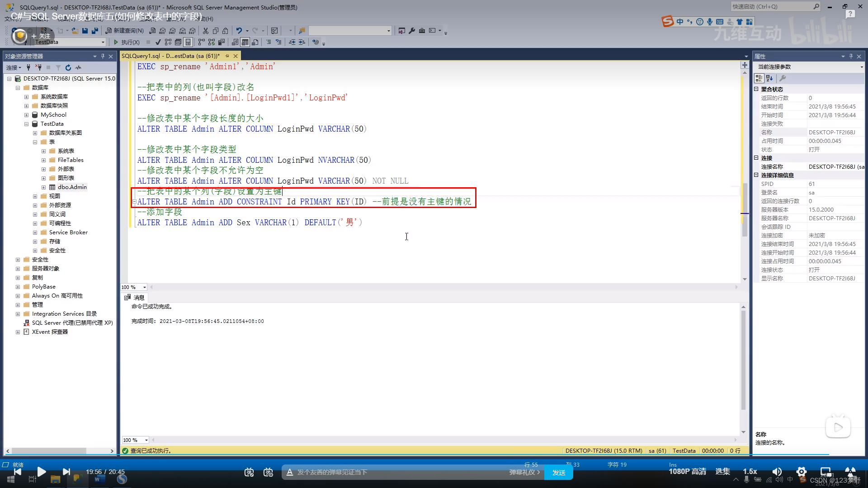Open the Messages (消息) results tab
868x488 pixels.
click(x=134, y=298)
